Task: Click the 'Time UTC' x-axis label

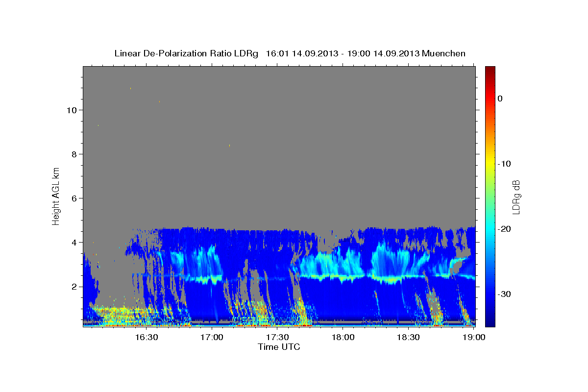Action: (279, 347)
